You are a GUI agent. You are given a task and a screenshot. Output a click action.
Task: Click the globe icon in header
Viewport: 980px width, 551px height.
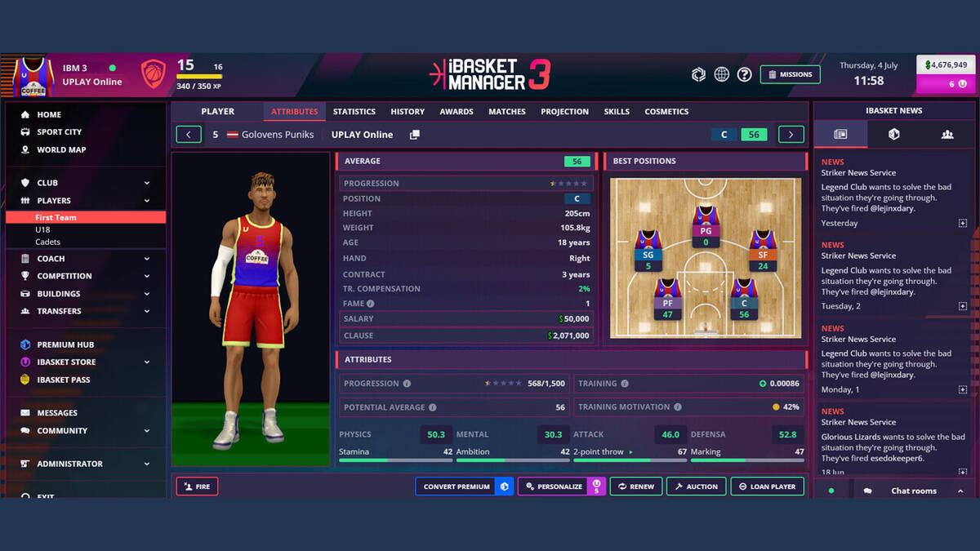pyautogui.click(x=721, y=74)
